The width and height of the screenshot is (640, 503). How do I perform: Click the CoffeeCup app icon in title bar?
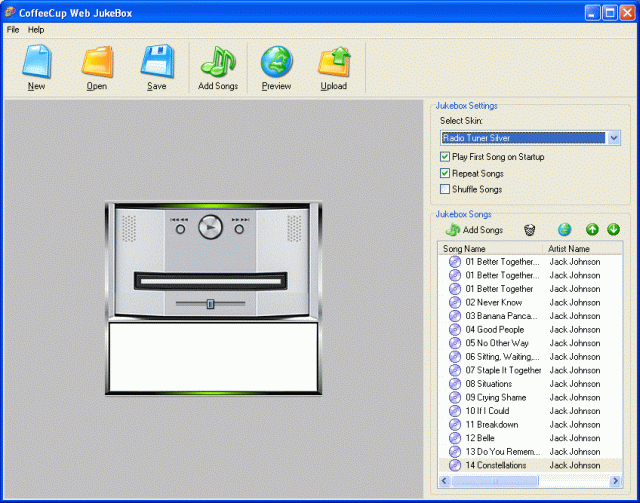point(10,12)
